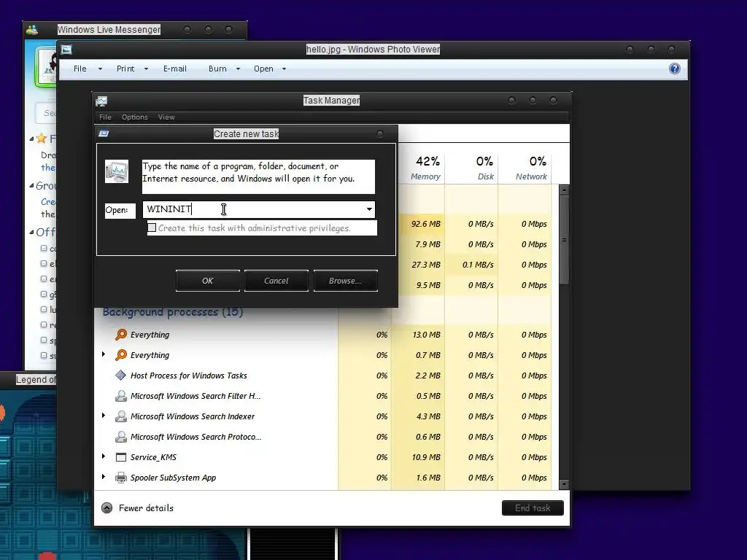Viewport: 747px width, 560px height.
Task: Open Task Manager File menu
Action: tap(105, 117)
